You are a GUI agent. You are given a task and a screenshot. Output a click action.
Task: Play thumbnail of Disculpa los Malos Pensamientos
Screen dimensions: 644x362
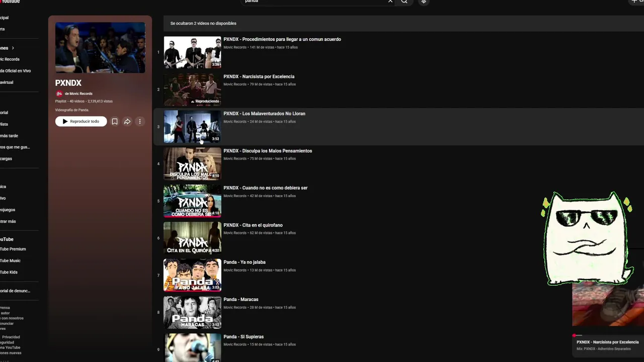(192, 164)
